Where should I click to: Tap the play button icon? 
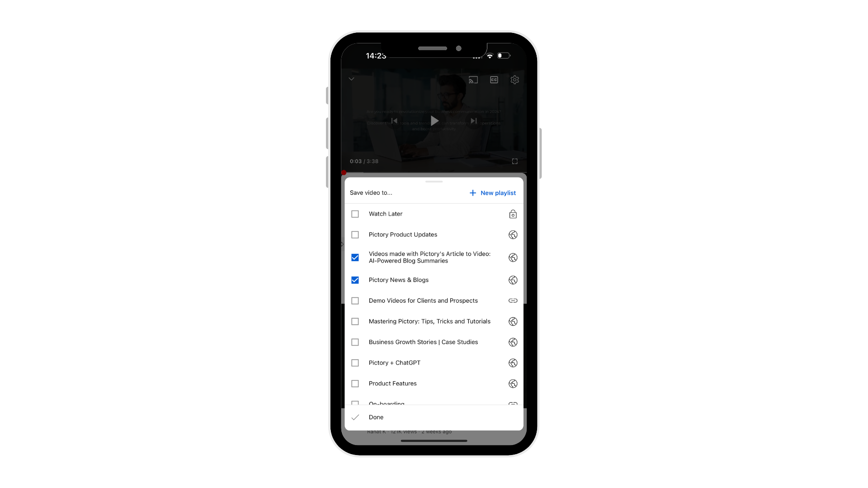pyautogui.click(x=434, y=120)
